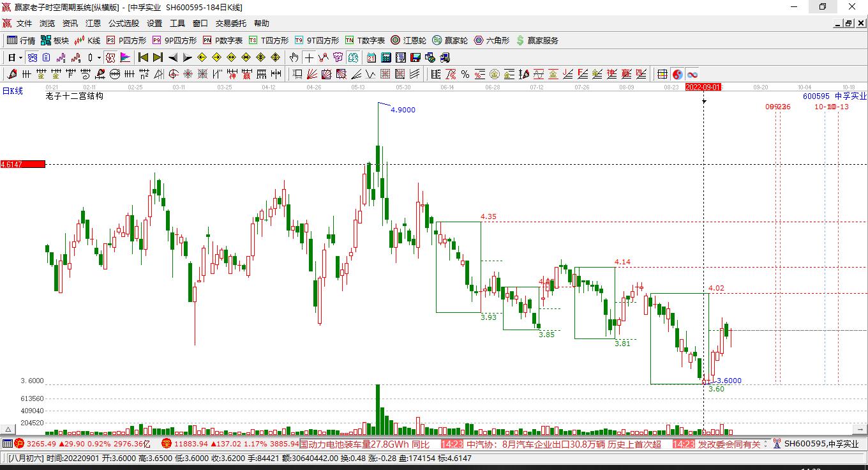The image size is (868, 470).
Task: Click the floppy disk save icon
Action: coord(415,57)
